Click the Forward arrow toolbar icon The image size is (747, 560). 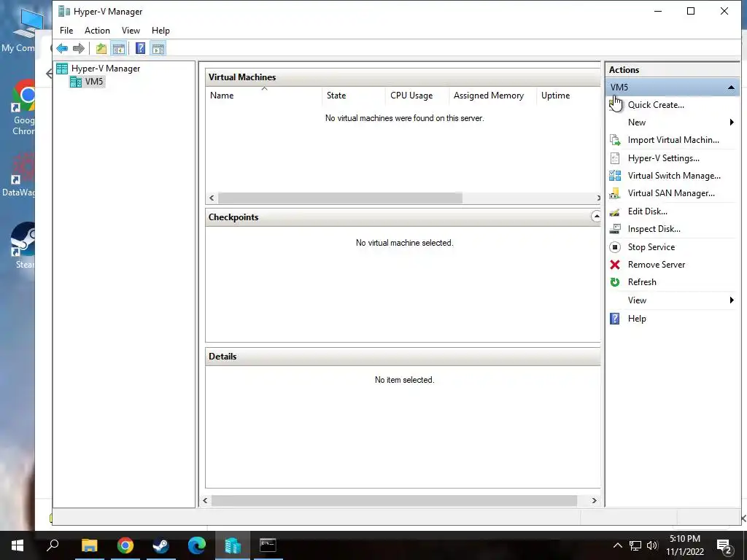pyautogui.click(x=79, y=48)
